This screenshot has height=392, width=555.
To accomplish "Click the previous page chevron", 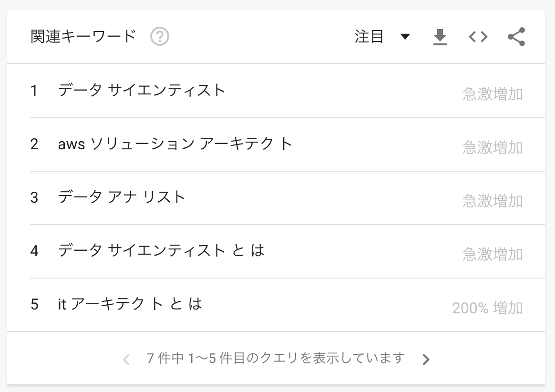I will [126, 359].
